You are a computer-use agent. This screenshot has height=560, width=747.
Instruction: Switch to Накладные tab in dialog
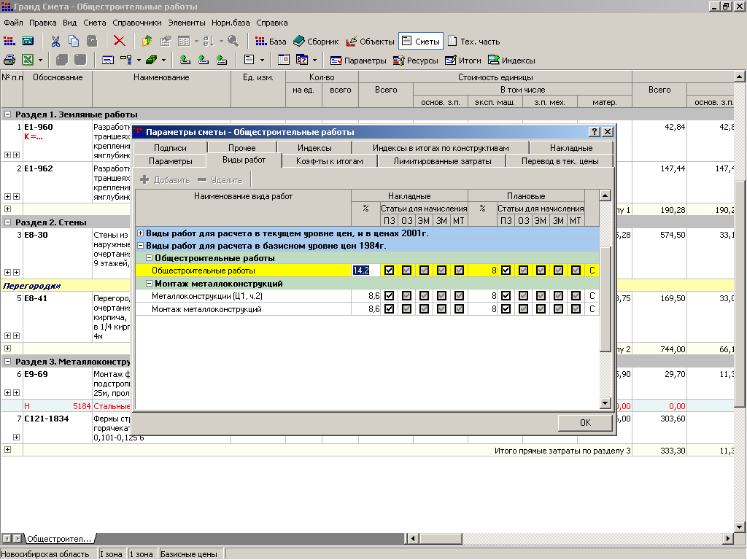[570, 148]
